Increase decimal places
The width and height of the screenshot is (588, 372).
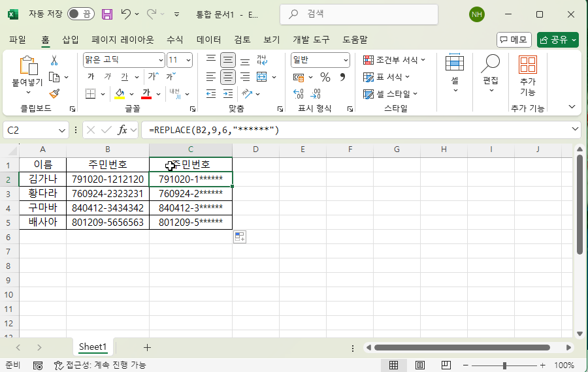[x=299, y=94]
